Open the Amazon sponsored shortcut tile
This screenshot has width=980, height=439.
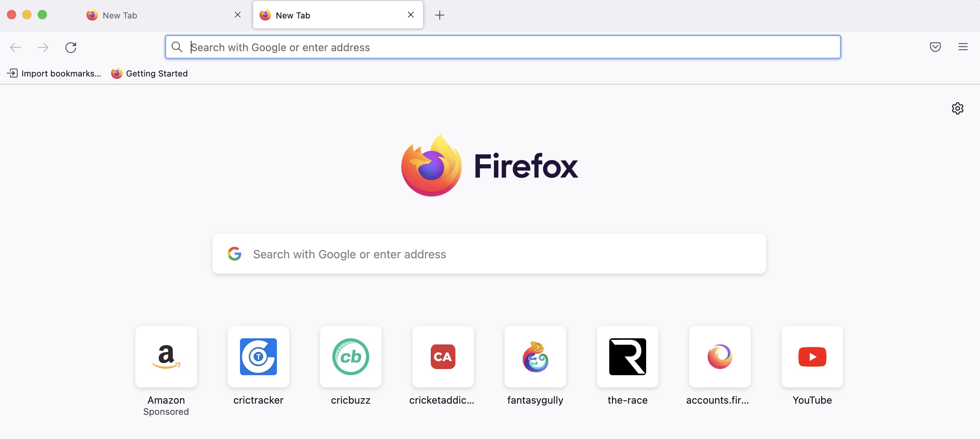pyautogui.click(x=166, y=357)
